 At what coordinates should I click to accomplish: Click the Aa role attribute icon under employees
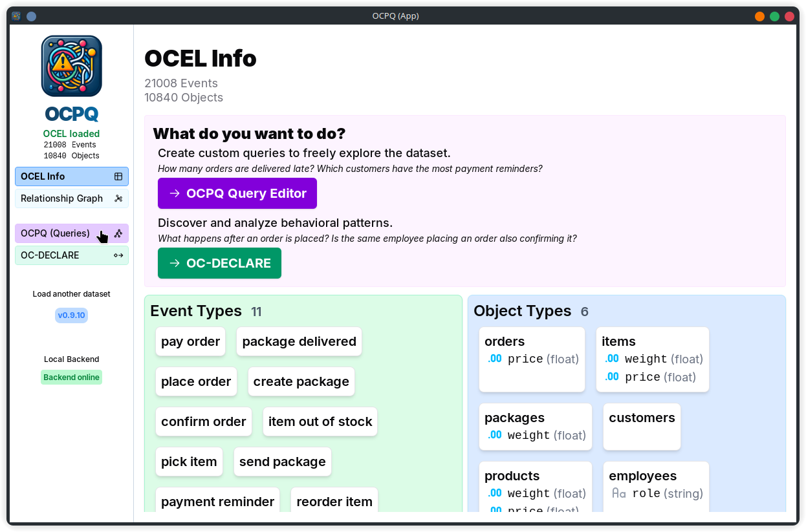click(x=618, y=493)
